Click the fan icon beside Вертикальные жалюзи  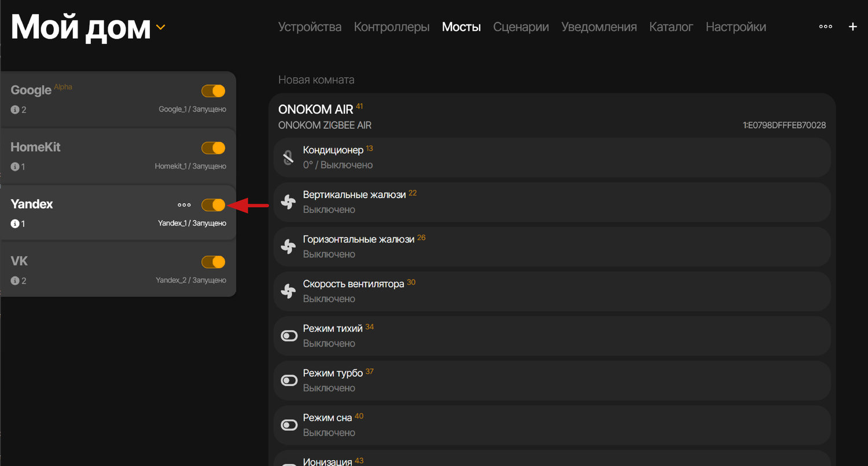pos(288,201)
